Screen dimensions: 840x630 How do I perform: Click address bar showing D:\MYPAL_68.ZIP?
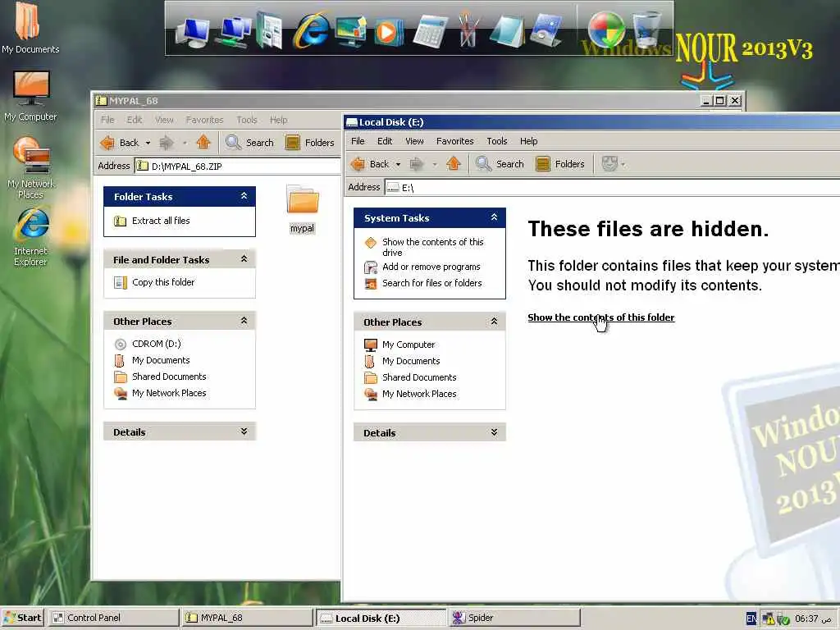[x=238, y=166]
